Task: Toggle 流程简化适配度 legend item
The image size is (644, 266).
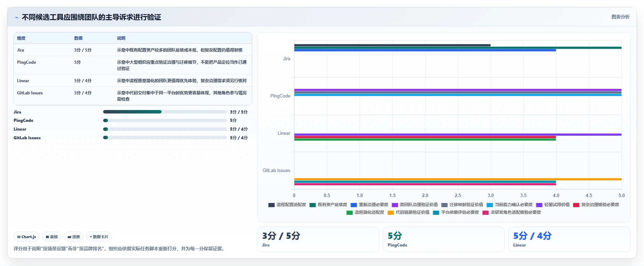Action: (x=365, y=212)
